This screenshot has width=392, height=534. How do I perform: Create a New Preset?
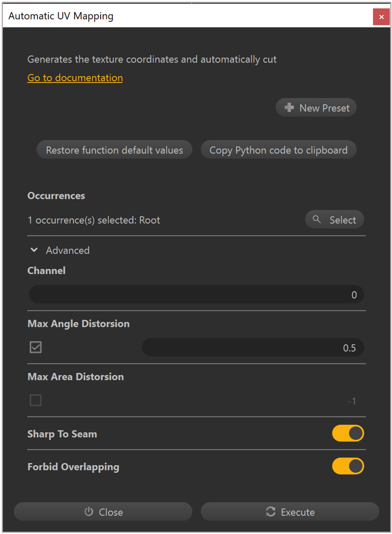point(316,107)
